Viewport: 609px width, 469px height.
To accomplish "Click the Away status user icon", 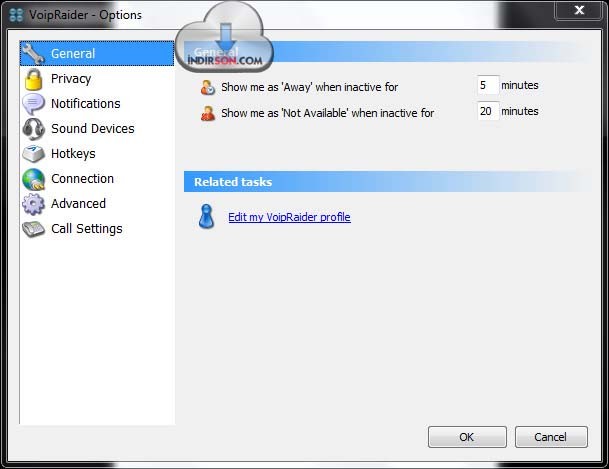I will [x=208, y=87].
